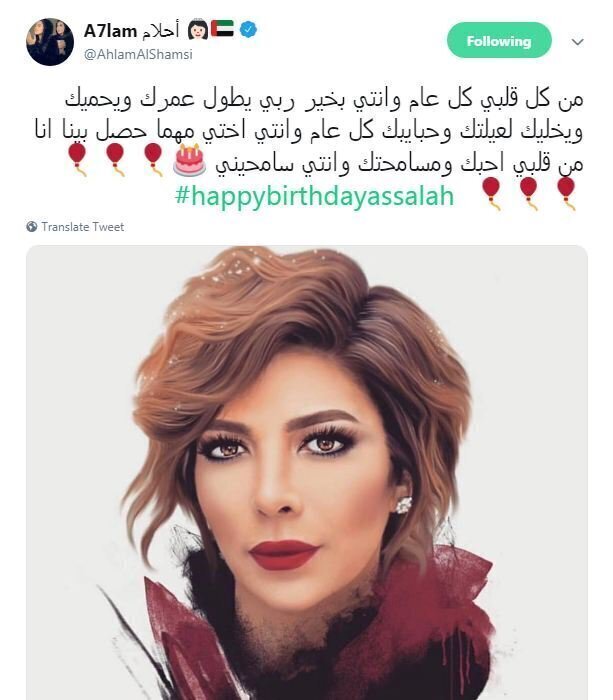The width and height of the screenshot is (613, 700).
Task: Click the girl face emoji beside the name
Action: pos(198,29)
